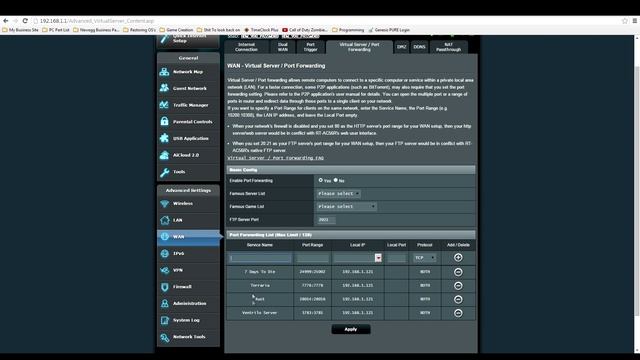Viewport: 640px width, 360px height.
Task: Delete the Rust forwarding rule
Action: coord(458,299)
